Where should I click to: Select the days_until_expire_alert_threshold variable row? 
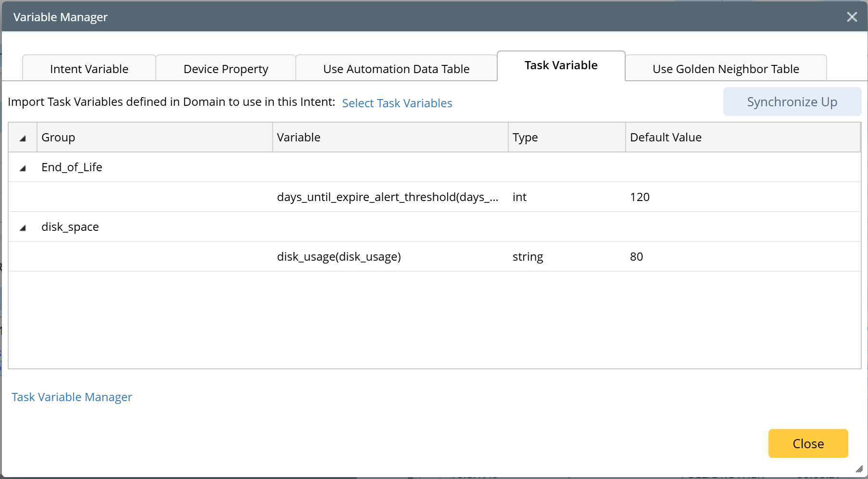click(387, 197)
